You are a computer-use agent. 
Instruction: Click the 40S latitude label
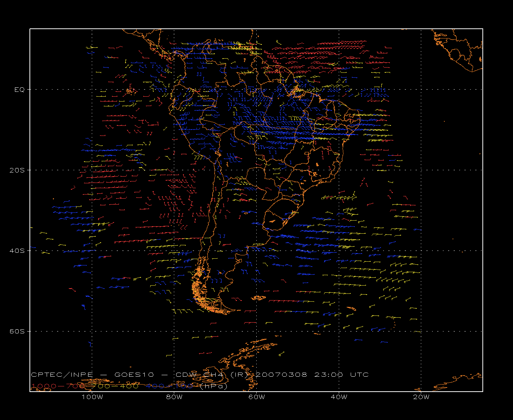coord(17,251)
